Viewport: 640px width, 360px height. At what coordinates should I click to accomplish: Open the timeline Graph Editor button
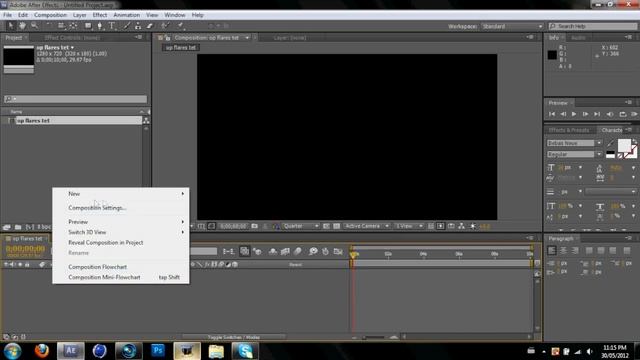[338, 251]
